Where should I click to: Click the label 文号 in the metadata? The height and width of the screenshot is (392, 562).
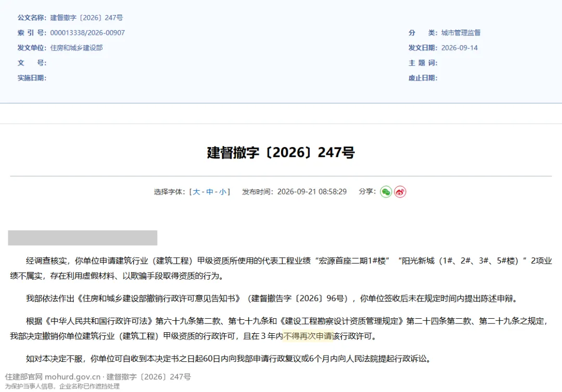32,63
